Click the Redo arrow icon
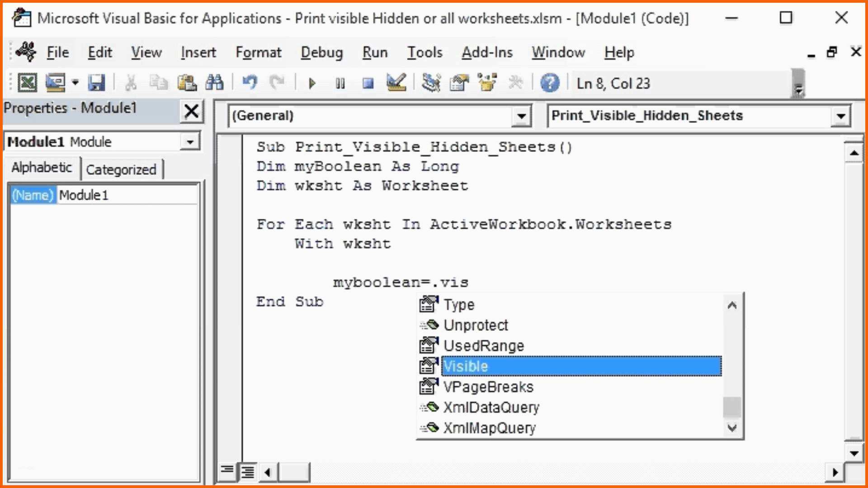Screen dimensions: 868x488 277,83
